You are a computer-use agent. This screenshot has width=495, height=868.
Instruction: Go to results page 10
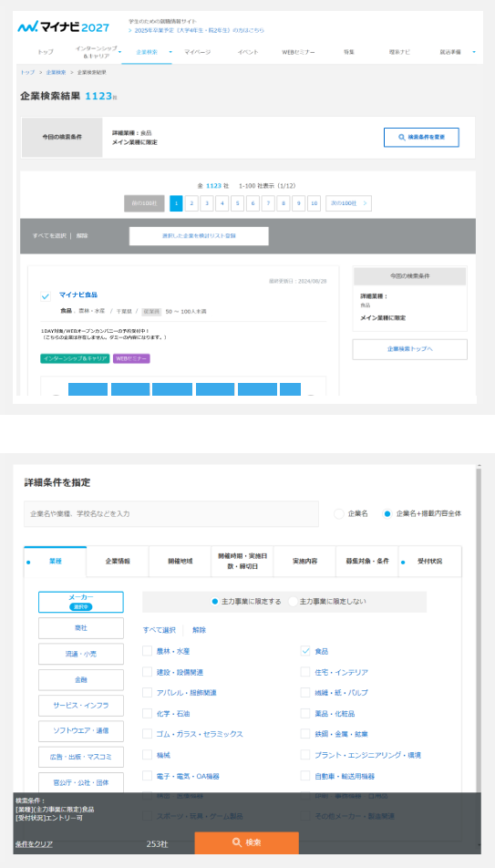[x=314, y=203]
